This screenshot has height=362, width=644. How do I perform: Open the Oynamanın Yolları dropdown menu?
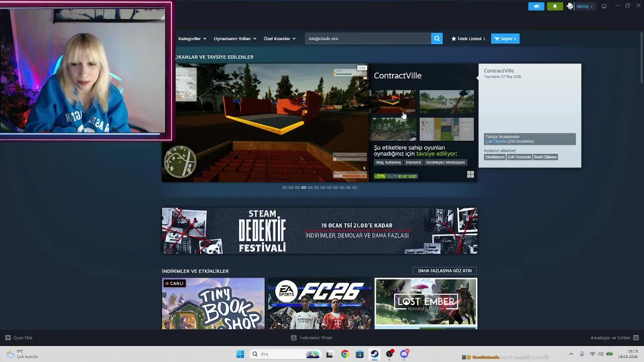(x=235, y=39)
